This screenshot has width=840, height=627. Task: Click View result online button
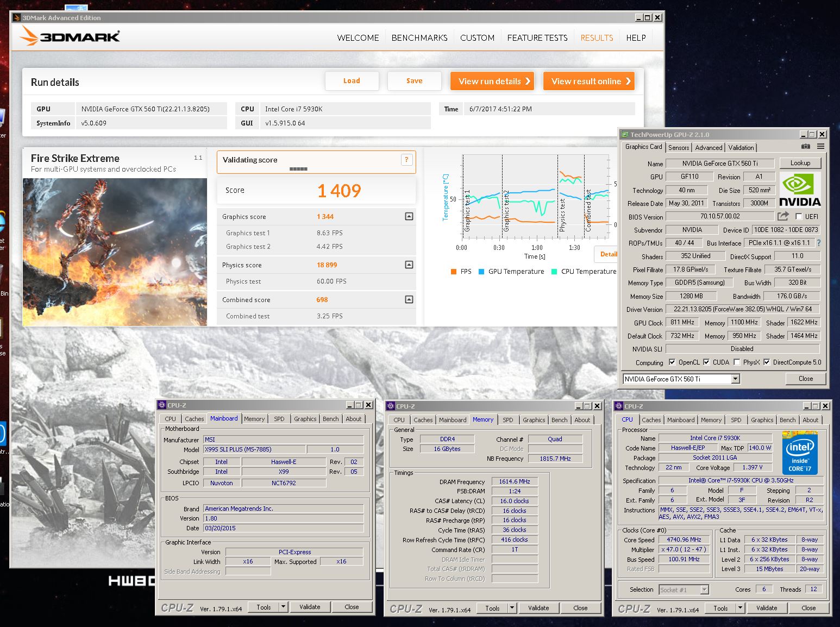(589, 81)
